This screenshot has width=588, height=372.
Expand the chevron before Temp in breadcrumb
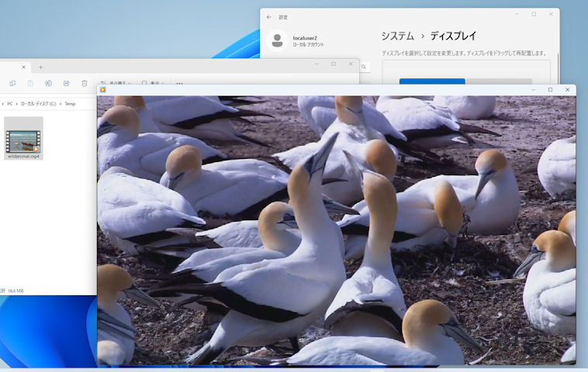[61, 104]
